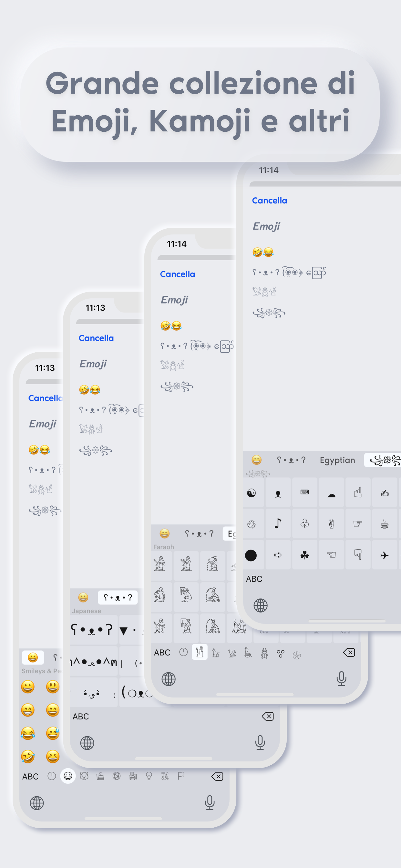The image size is (401, 868).
Task: Select the smiley face category icon
Action: point(68,776)
